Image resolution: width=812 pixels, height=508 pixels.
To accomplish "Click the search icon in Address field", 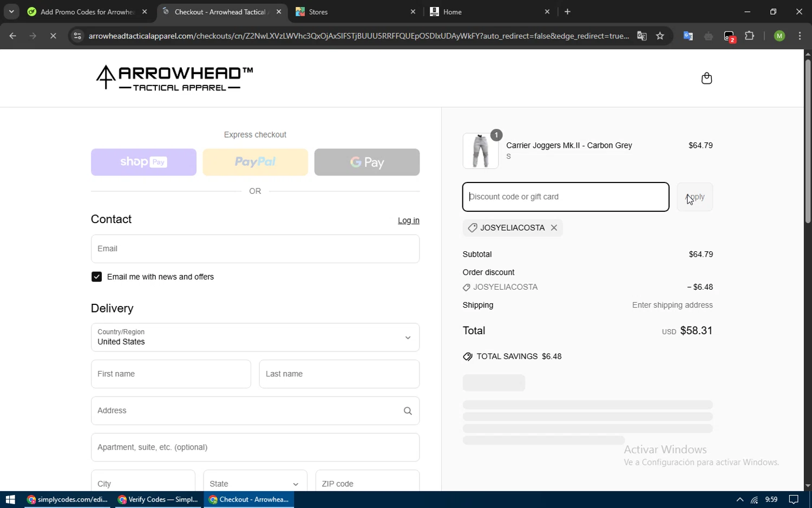I will [x=408, y=411].
